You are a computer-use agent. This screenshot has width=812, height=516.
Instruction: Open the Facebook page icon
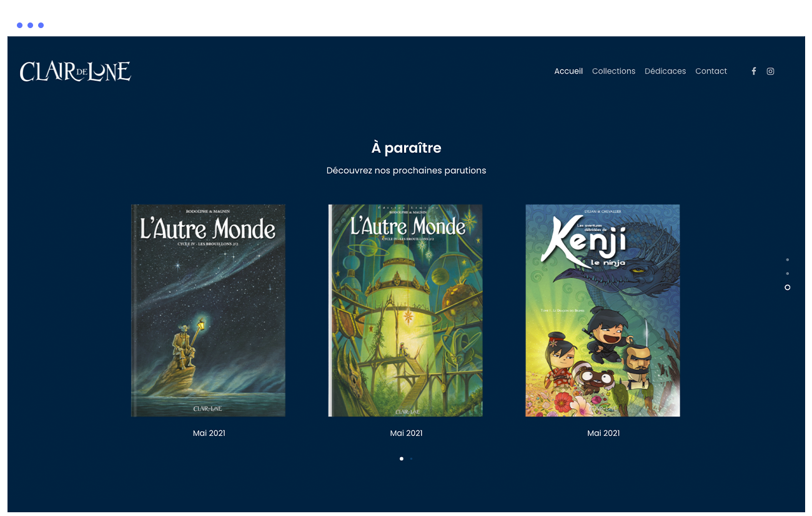(754, 71)
